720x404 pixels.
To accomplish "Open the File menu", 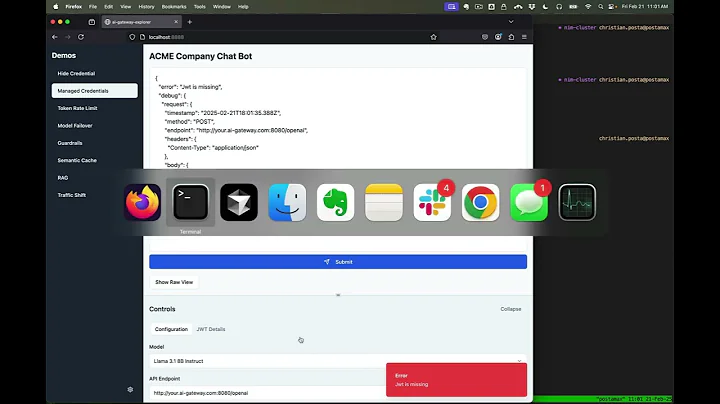I will pyautogui.click(x=93, y=6).
